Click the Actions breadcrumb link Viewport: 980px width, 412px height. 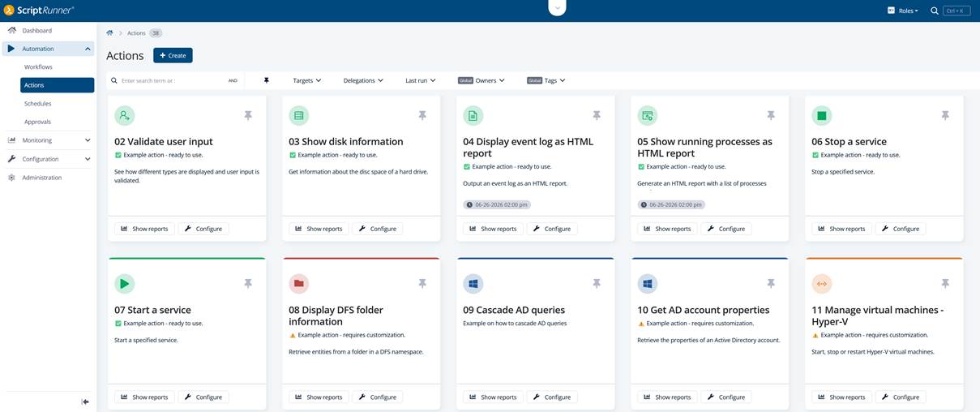coord(136,33)
